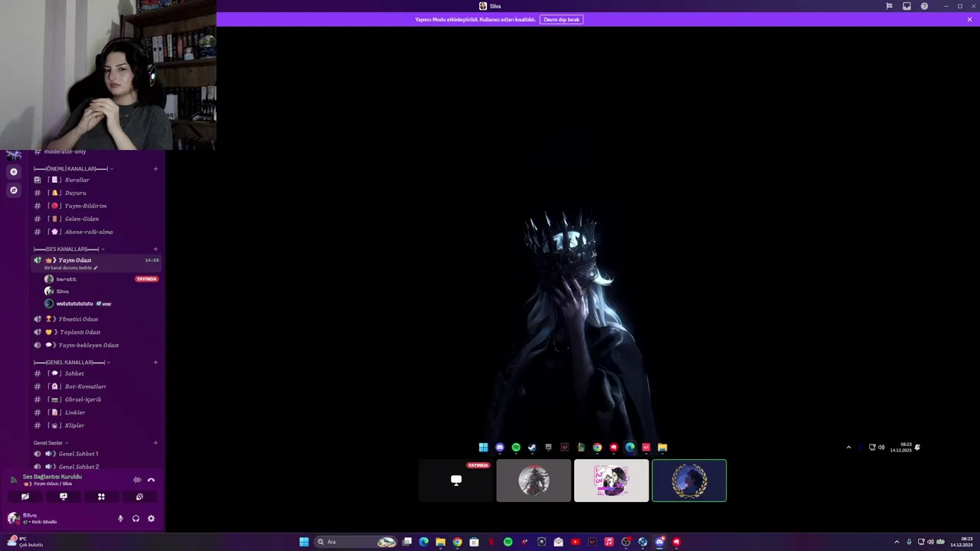Open Chrome from the taskbar
Viewport: 980px width, 551px height.
457,542
